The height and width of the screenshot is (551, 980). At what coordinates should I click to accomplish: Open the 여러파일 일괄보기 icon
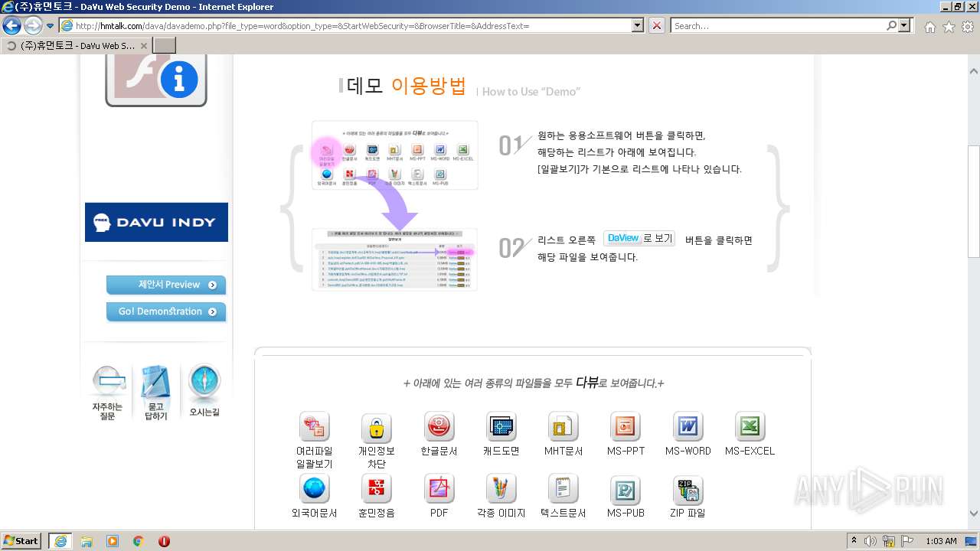(314, 427)
